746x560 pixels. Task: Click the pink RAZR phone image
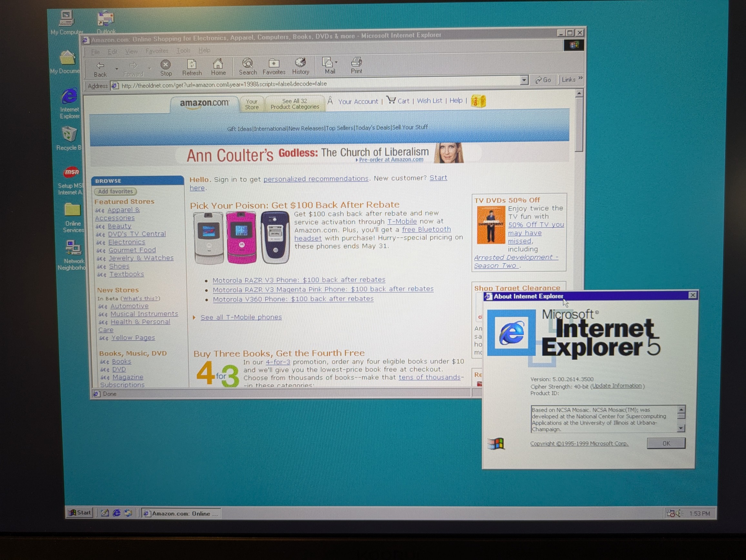[241, 238]
